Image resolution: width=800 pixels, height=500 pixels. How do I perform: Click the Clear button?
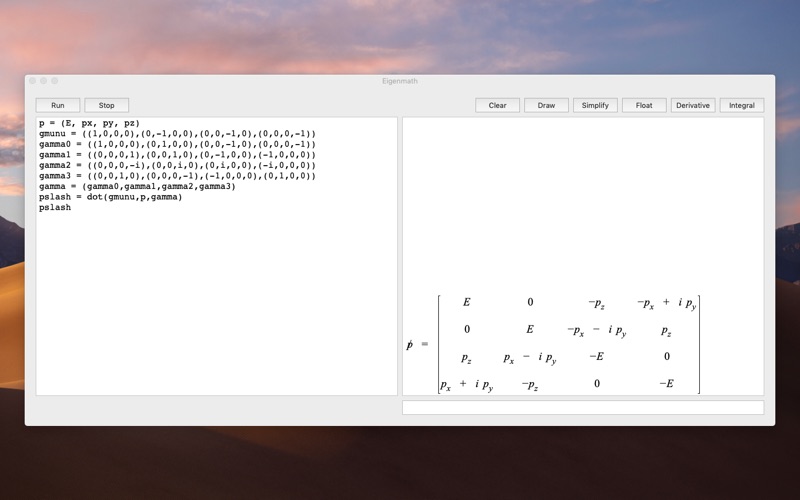pyautogui.click(x=497, y=105)
